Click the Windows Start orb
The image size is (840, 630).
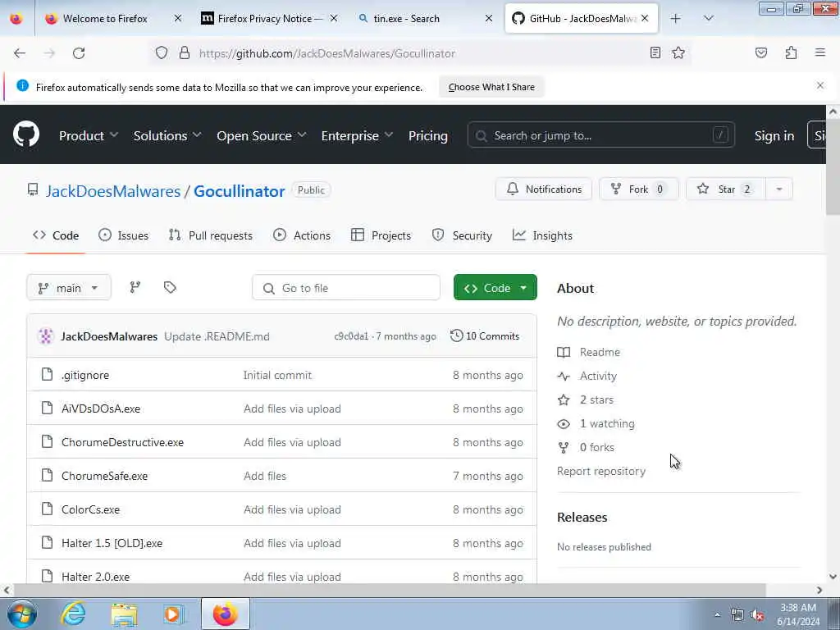(22, 614)
